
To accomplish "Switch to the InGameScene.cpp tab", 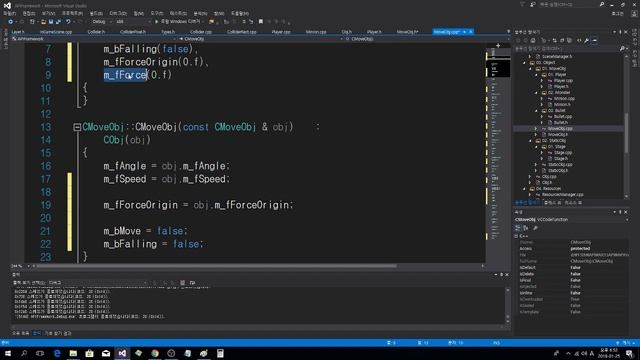I will (56, 31).
